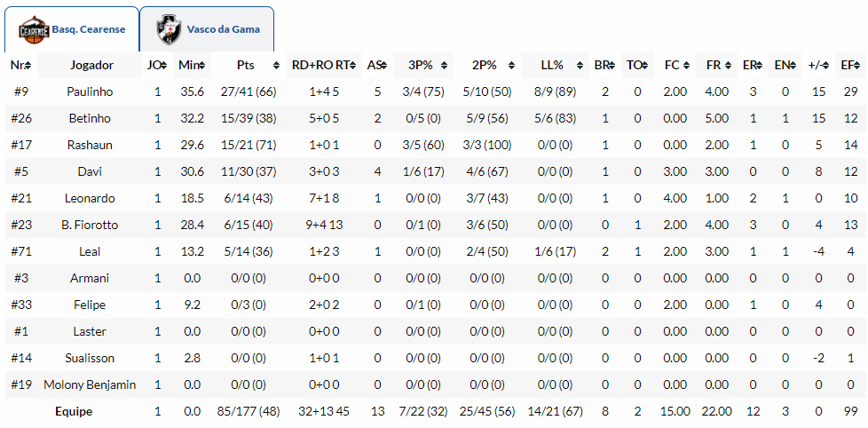Sort by the +/- column header
Screen dimensions: 868x428
point(817,65)
